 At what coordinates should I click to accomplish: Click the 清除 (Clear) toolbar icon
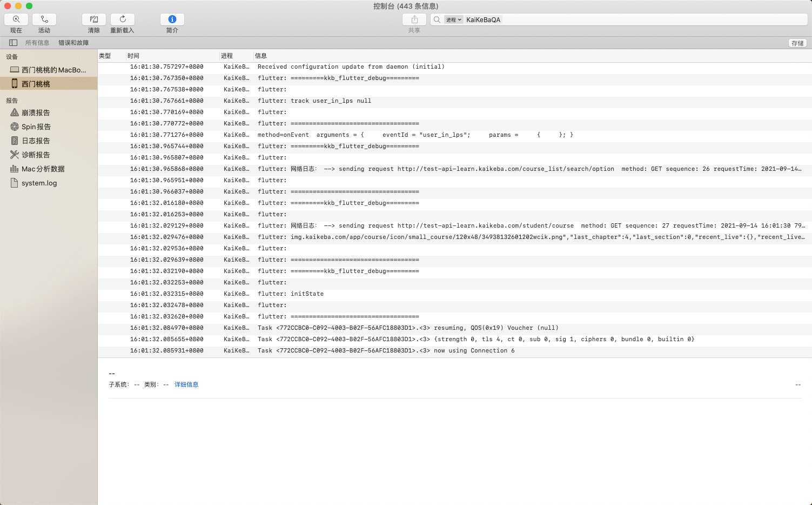pos(94,19)
